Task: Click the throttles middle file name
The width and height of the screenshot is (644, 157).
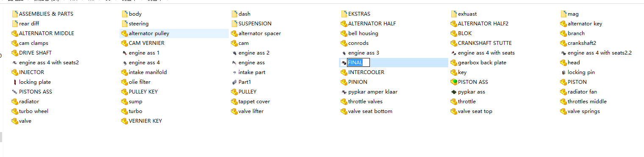Action: pos(587,102)
